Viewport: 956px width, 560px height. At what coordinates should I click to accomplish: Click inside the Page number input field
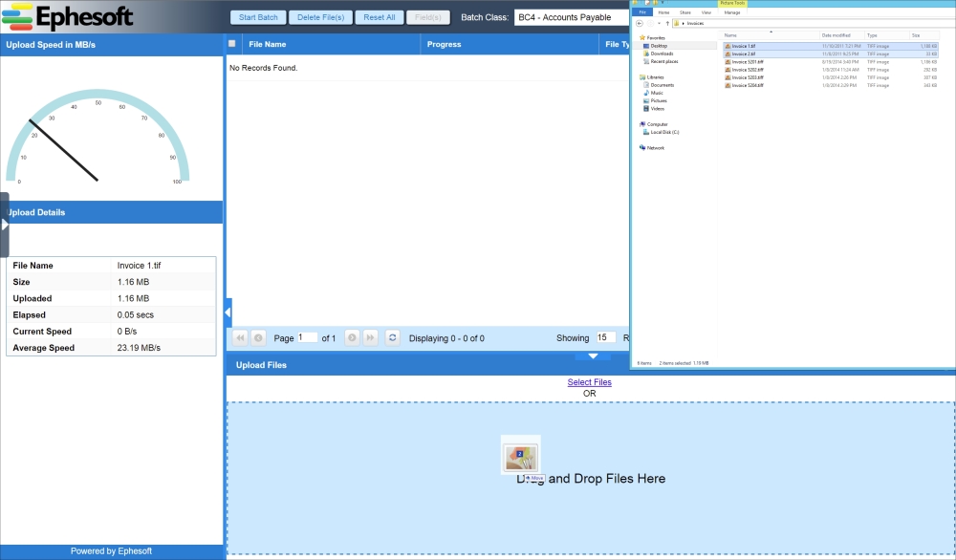[308, 337]
